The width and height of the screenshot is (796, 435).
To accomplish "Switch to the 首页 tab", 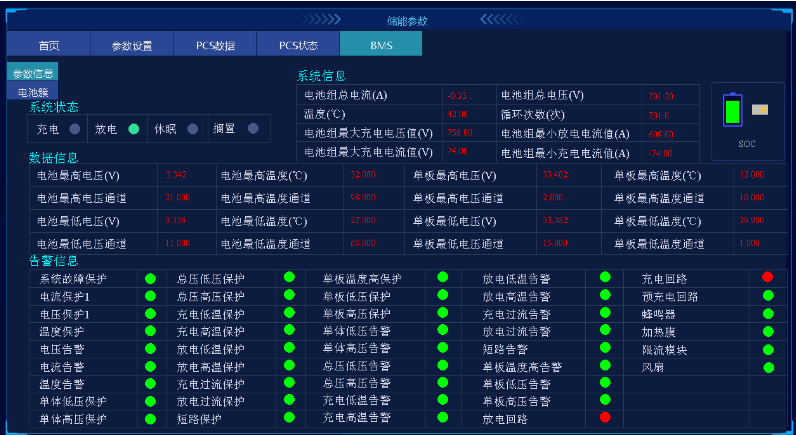I will [x=48, y=45].
